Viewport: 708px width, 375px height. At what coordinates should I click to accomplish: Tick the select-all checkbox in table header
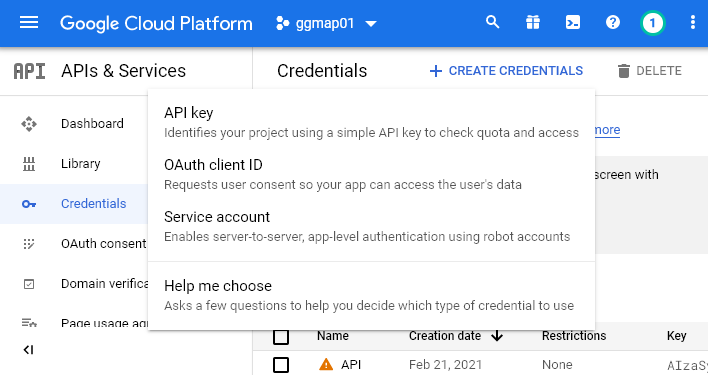[281, 337]
